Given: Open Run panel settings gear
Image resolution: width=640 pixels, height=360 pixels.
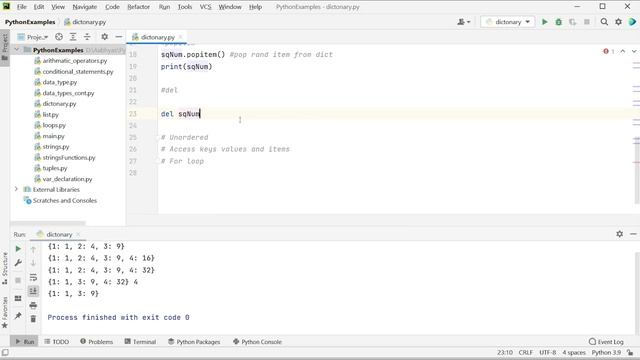Looking at the screenshot, I should pyautogui.click(x=619, y=234).
